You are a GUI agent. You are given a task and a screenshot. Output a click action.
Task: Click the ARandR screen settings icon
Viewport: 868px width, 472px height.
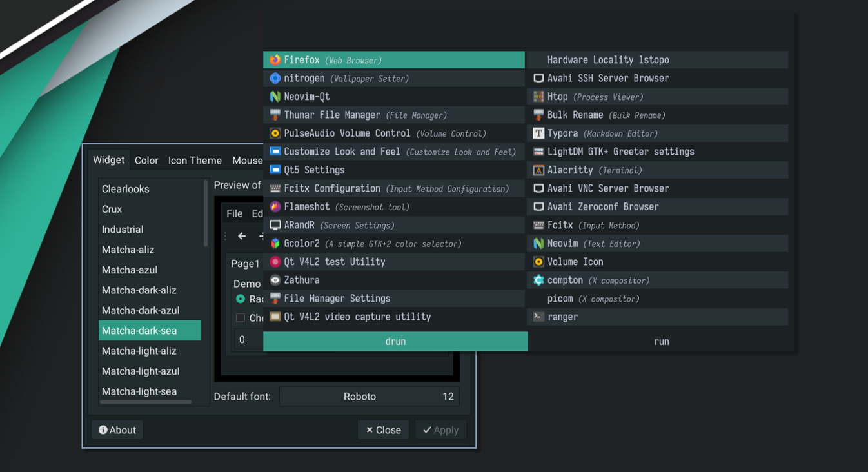coord(275,225)
